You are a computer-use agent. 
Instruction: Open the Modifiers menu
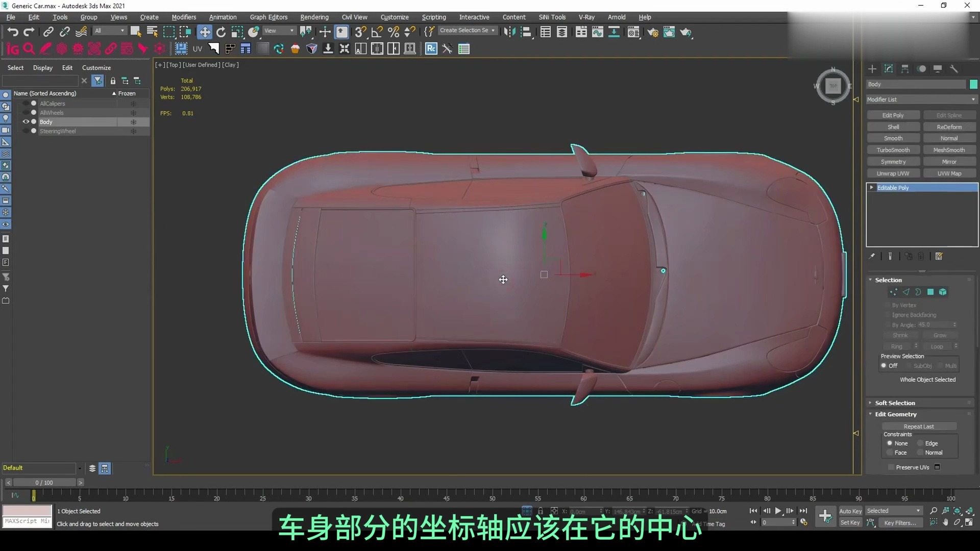click(184, 17)
